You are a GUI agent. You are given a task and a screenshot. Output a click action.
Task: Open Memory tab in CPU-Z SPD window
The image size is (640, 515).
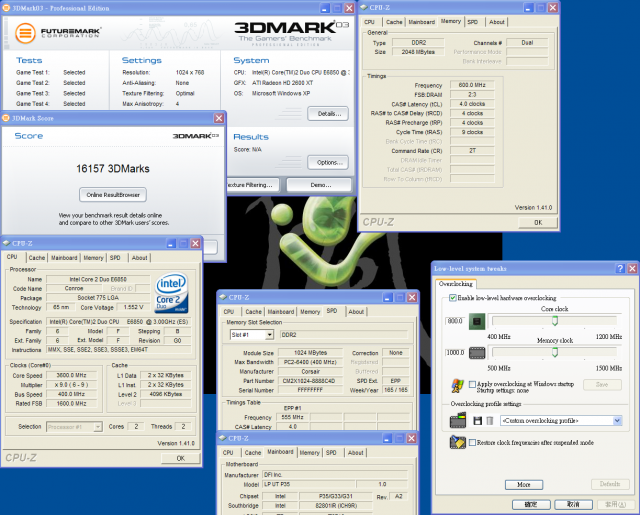310,312
